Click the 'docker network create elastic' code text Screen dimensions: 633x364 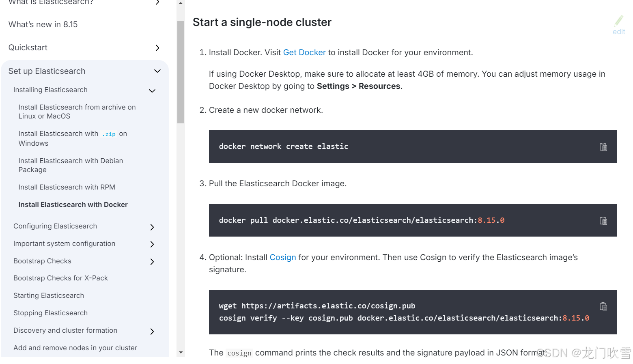(284, 146)
